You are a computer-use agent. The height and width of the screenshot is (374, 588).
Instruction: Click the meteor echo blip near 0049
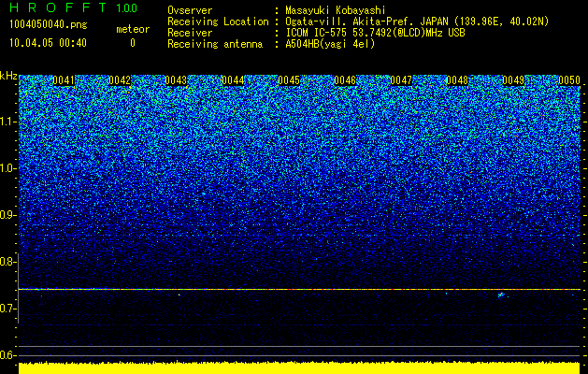[501, 295]
